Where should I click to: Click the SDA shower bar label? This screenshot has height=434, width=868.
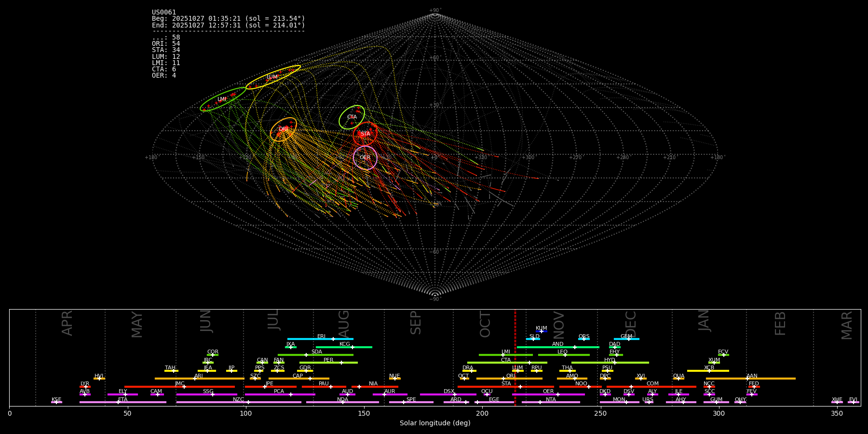coord(316,352)
